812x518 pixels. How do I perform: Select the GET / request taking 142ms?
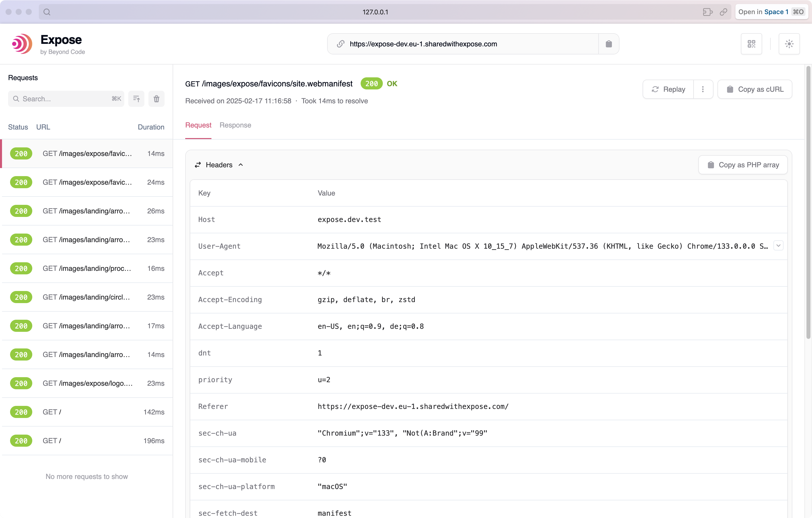click(87, 412)
